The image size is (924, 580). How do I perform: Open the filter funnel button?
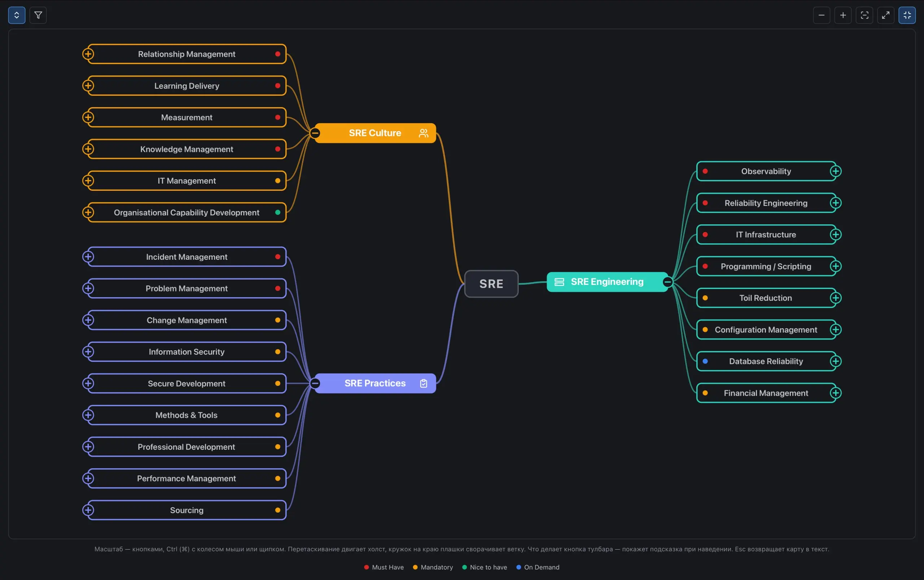(38, 16)
